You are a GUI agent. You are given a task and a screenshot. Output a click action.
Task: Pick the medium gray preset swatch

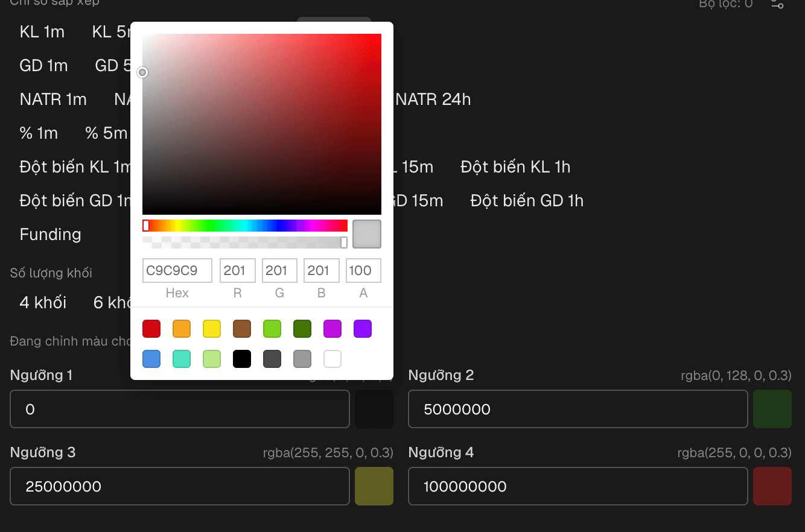[x=302, y=359]
